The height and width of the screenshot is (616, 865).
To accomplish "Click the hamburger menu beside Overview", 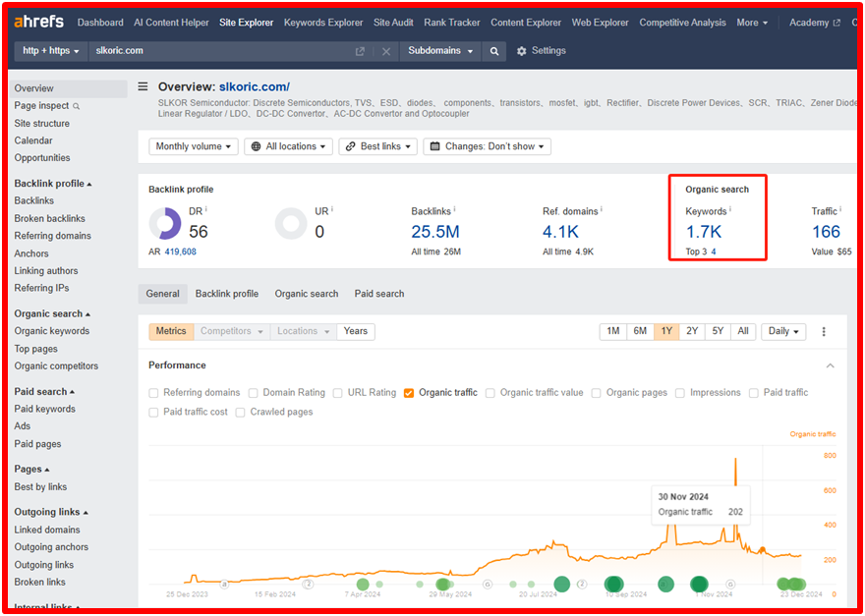I will pos(144,86).
